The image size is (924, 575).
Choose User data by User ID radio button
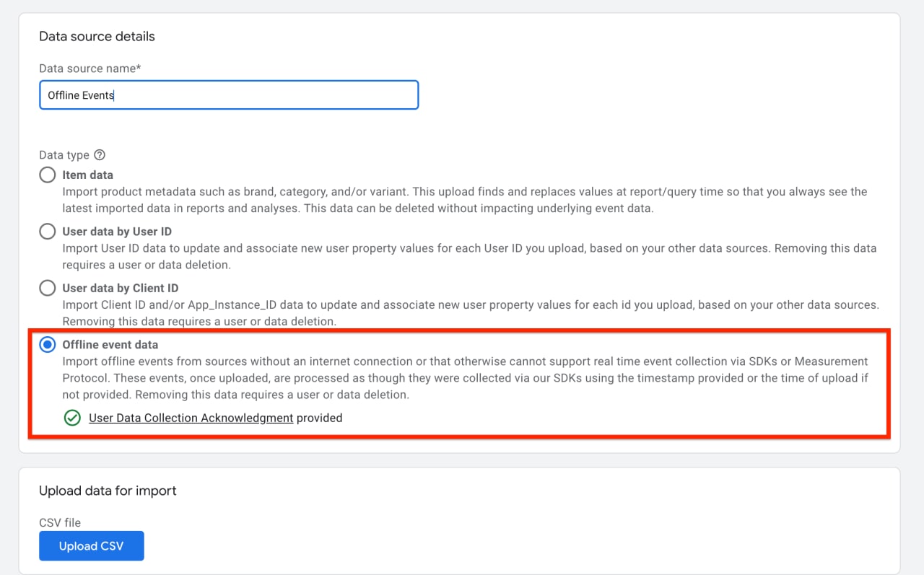click(48, 232)
